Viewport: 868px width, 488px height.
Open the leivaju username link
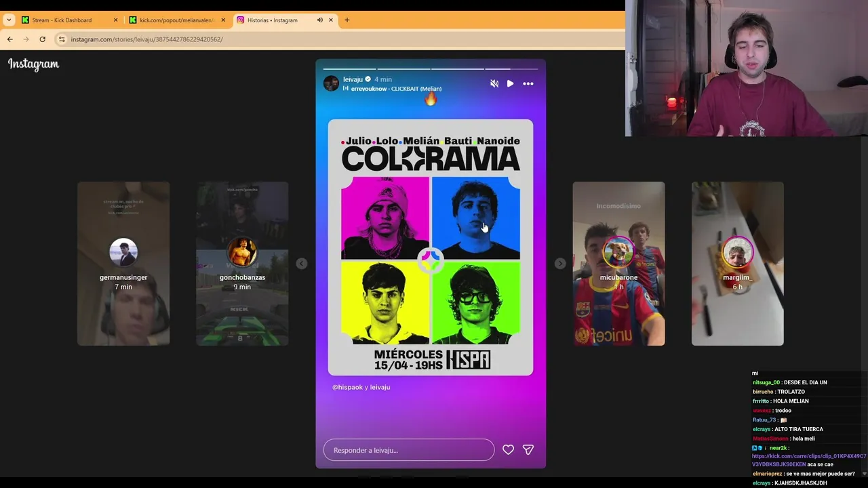[x=353, y=79]
